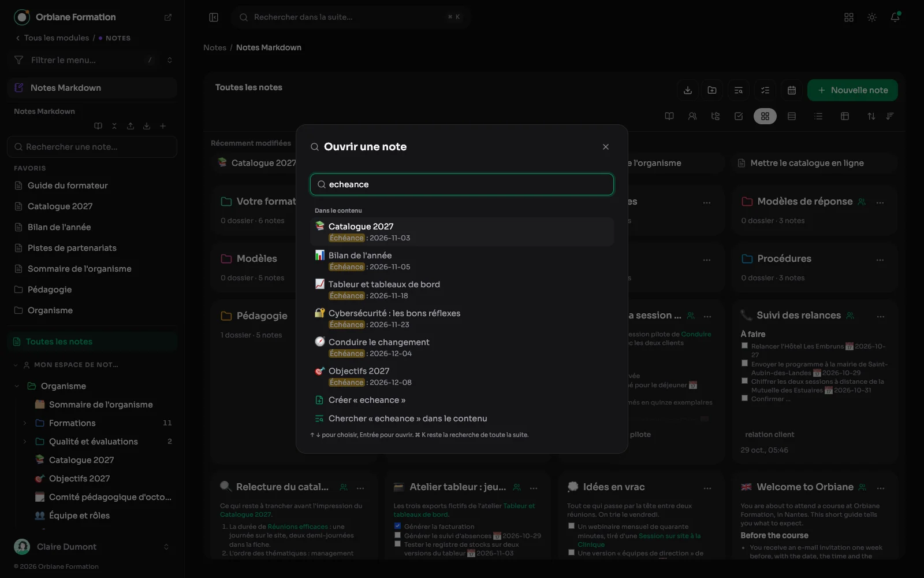This screenshot has height=578, width=924.
Task: Expand Qualité et évaluations folder
Action: [25, 442]
